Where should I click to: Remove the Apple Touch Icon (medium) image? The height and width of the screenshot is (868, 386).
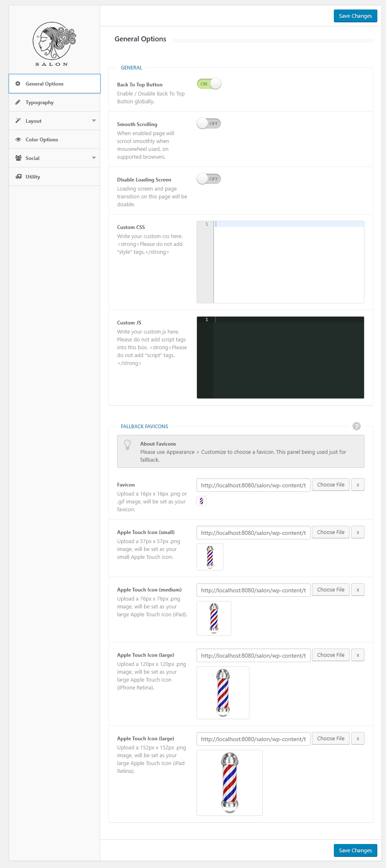[x=357, y=590]
